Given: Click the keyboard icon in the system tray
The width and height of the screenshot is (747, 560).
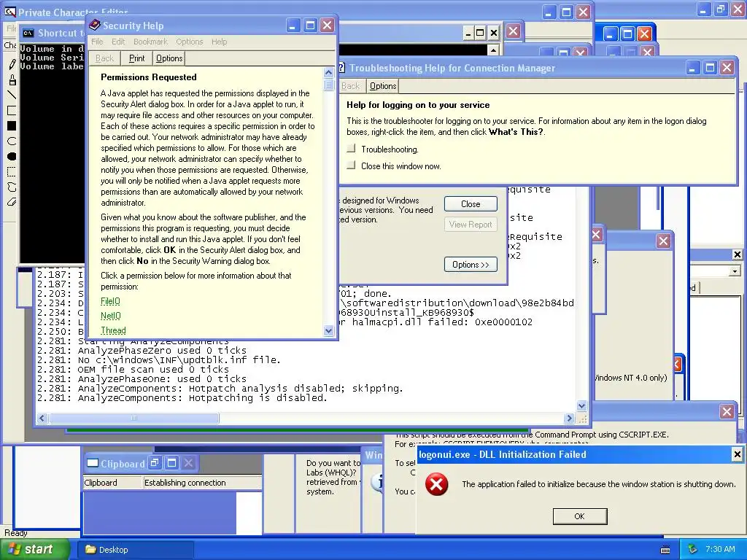Looking at the screenshot, I should 665,550.
